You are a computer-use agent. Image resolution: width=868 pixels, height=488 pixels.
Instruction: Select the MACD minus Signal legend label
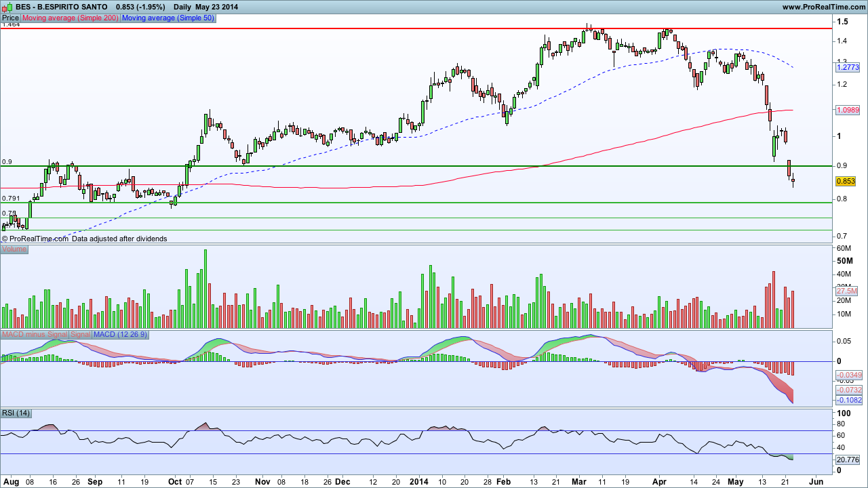point(35,335)
